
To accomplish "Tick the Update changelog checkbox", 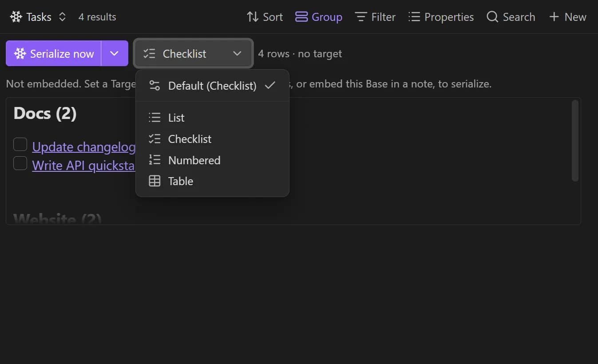I will pyautogui.click(x=20, y=145).
